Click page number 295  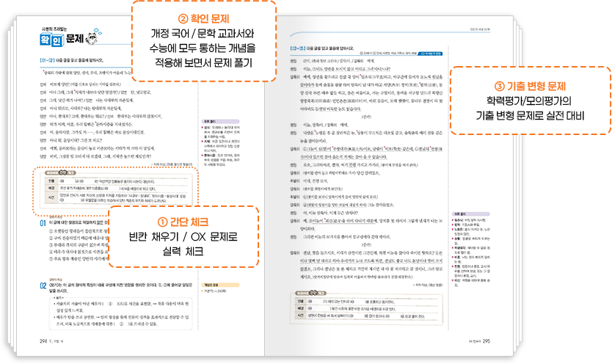click(x=487, y=341)
